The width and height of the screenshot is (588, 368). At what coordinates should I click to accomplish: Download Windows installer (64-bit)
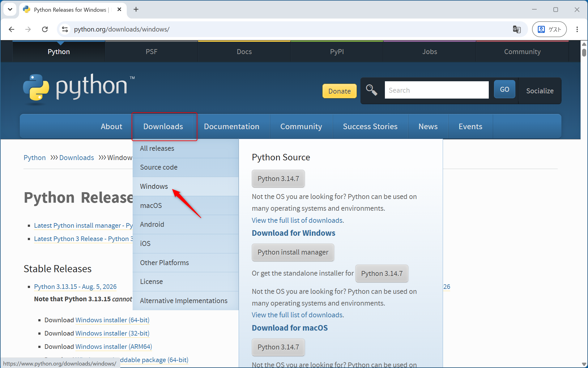[x=112, y=320]
